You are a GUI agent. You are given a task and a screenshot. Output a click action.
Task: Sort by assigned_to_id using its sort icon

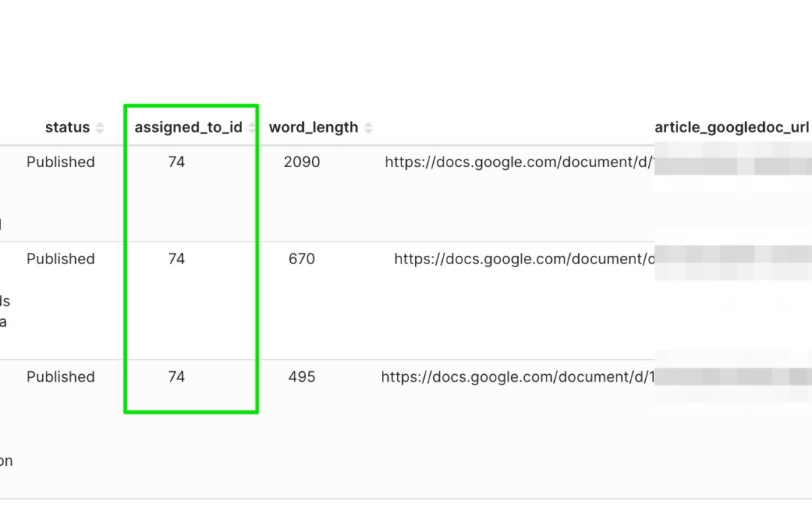coord(252,128)
